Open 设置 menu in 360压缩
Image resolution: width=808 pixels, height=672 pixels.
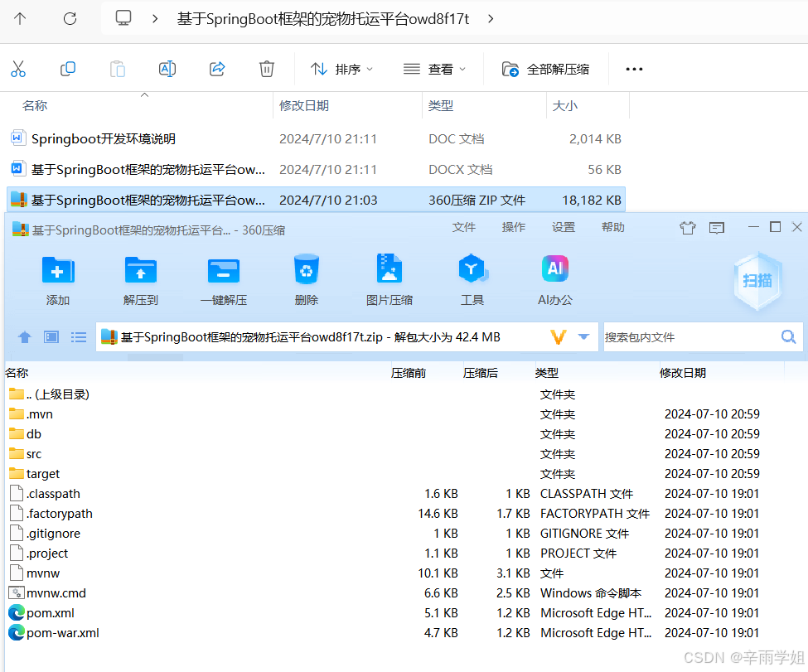click(x=564, y=227)
